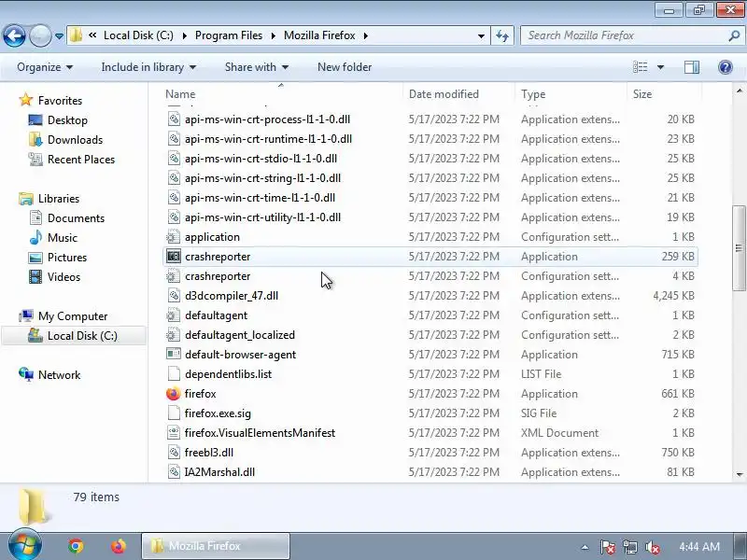The height and width of the screenshot is (560, 747).
Task: Select the application configuration file icon
Action: [174, 237]
